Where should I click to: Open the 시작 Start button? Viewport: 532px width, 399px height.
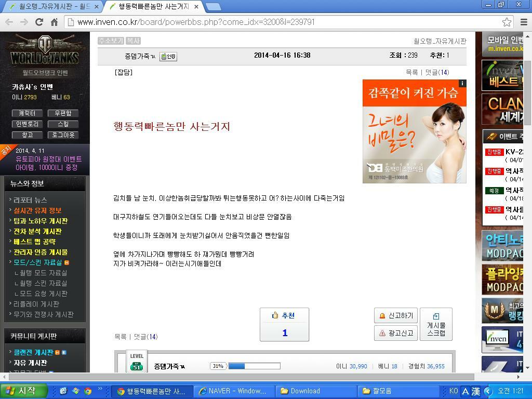tap(23, 391)
